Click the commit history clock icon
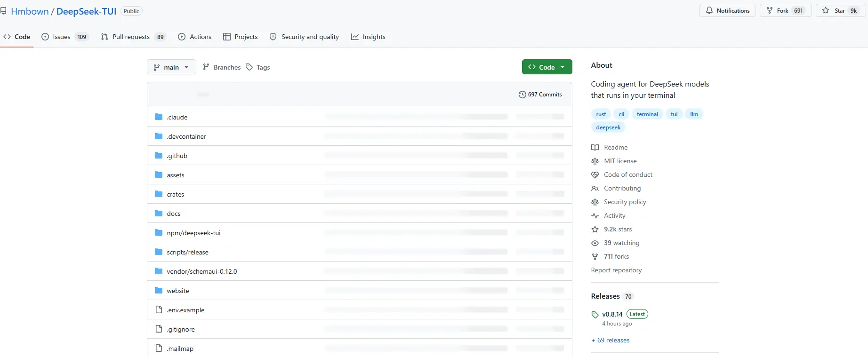Viewport: 868px width, 357px height. click(x=522, y=94)
